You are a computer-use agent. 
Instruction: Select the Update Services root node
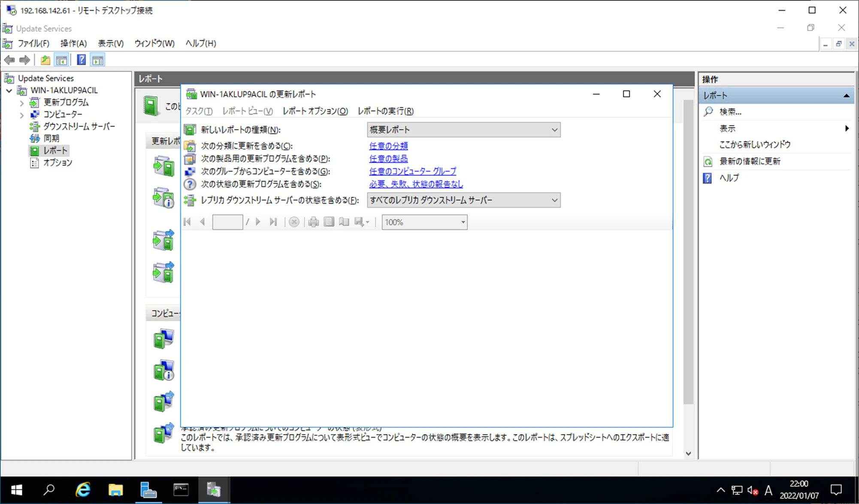point(45,78)
